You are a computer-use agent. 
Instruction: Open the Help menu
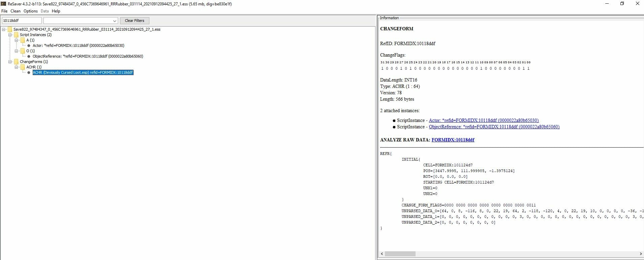[x=56, y=11]
